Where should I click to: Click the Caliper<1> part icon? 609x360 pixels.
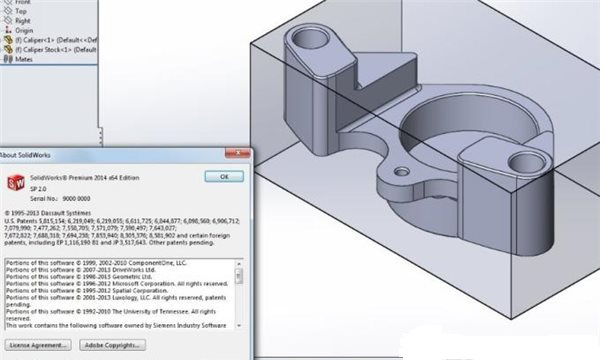(8, 40)
